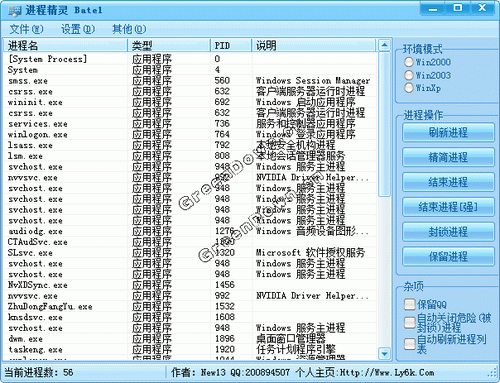Click the 精简进程 button

(448, 157)
